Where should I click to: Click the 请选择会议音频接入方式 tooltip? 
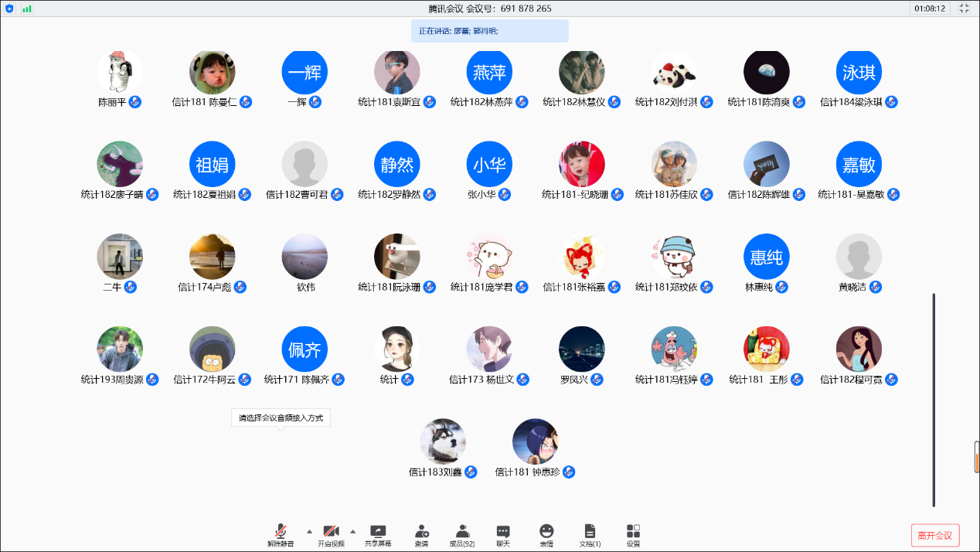(x=281, y=418)
